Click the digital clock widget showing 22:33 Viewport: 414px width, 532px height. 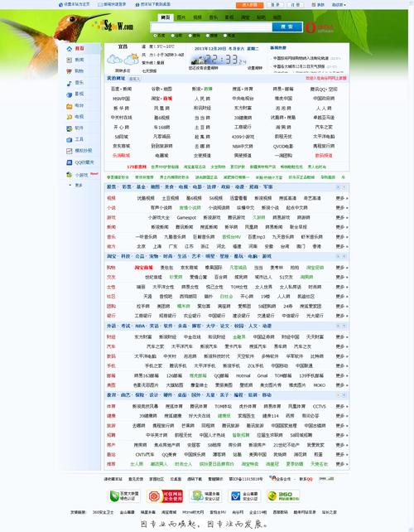click(219, 60)
